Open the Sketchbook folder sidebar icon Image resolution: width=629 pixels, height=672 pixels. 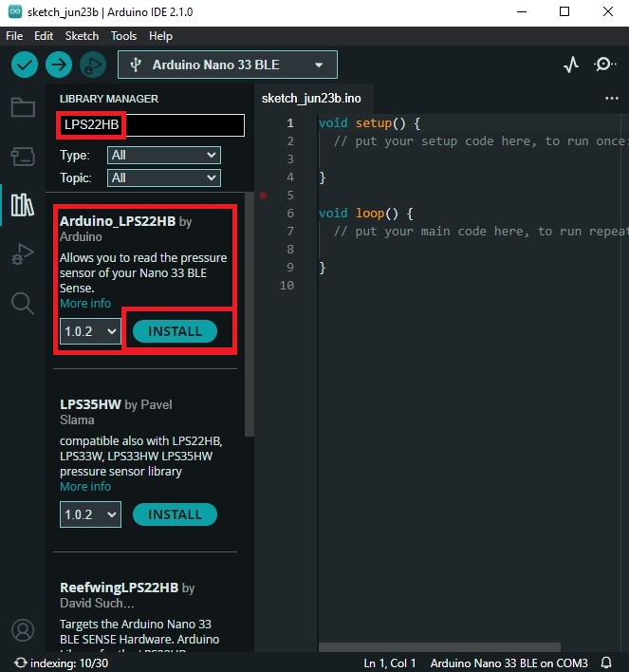pos(23,107)
